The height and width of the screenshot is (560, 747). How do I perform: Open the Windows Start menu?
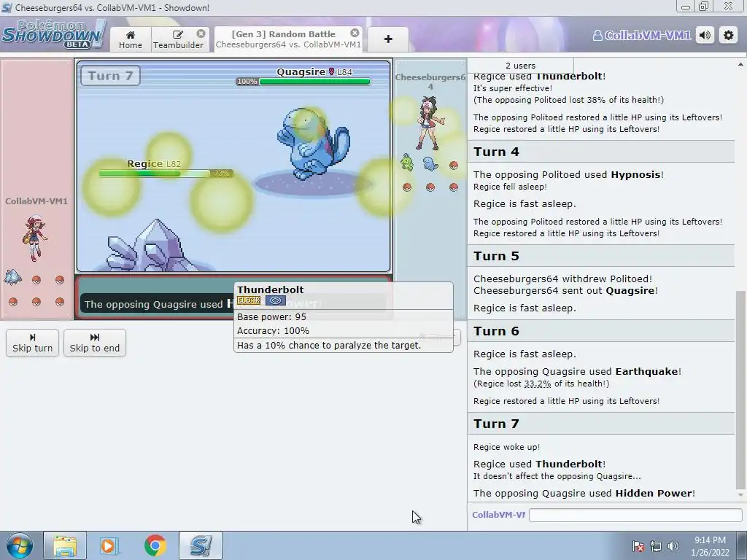[x=20, y=545]
